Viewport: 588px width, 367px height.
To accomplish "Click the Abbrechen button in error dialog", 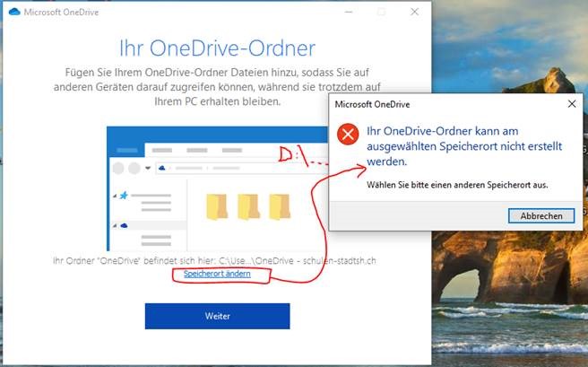I will (x=541, y=215).
